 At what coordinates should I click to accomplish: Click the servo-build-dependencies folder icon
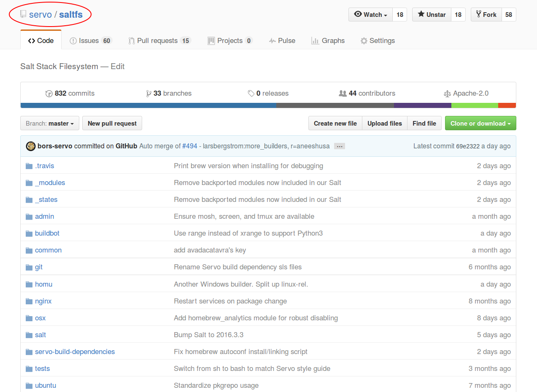(x=29, y=352)
